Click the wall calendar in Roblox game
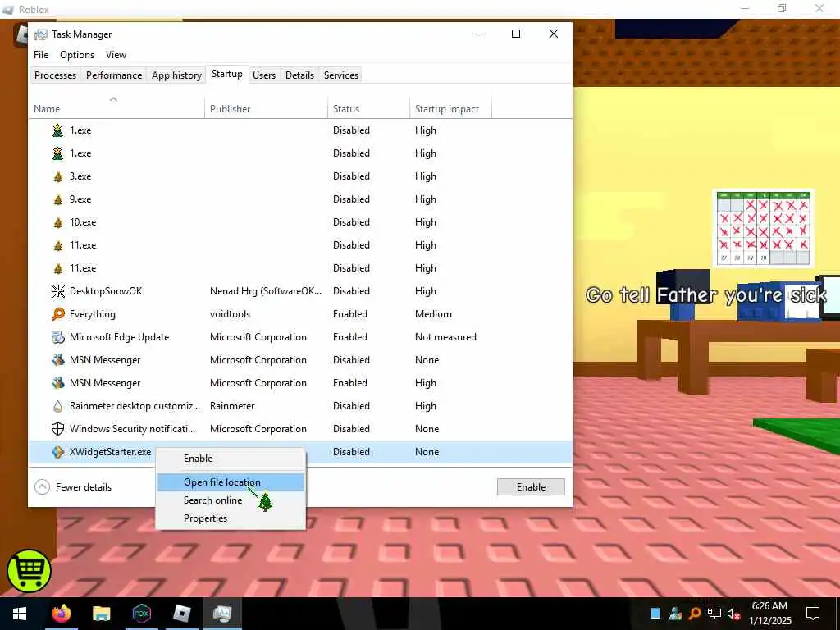 click(x=764, y=228)
